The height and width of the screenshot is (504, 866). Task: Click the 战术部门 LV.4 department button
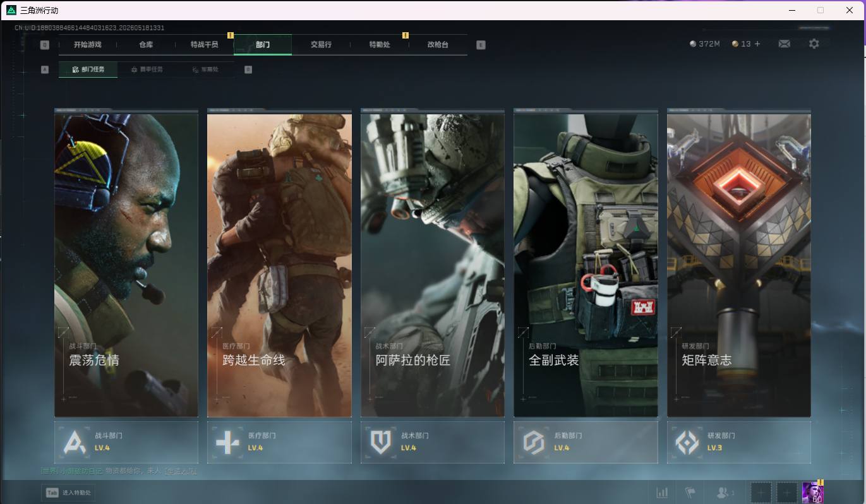pos(433,442)
